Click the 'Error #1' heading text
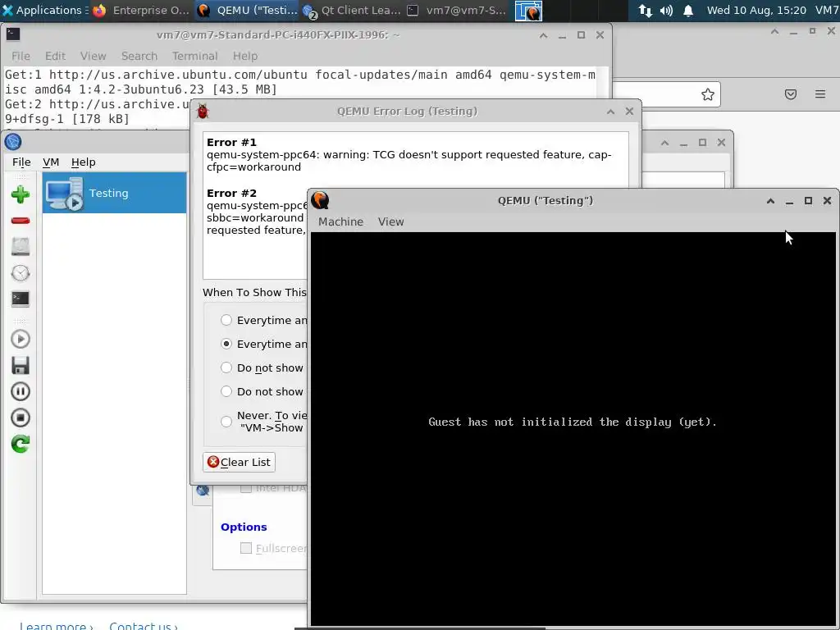Viewport: 840px width, 630px height. (x=231, y=143)
